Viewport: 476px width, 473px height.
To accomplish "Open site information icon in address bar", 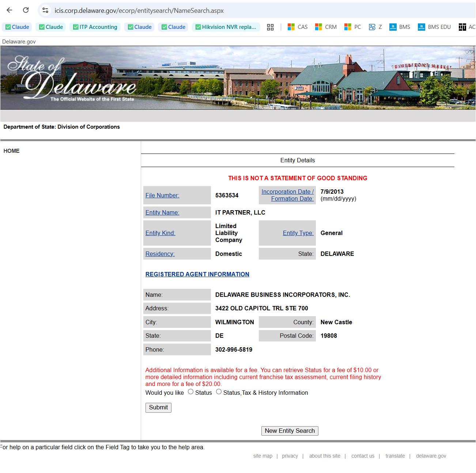I will tap(45, 10).
